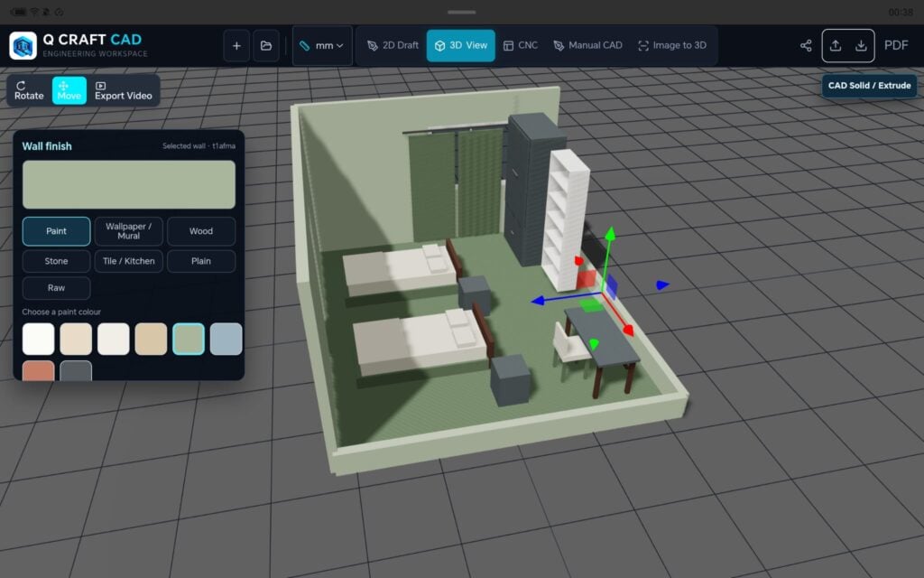This screenshot has width=924, height=578.
Task: Choose the Raw wall finish
Action: (x=57, y=288)
